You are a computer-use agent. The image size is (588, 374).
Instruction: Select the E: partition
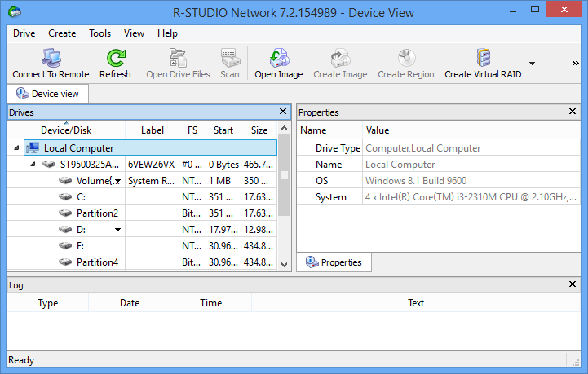pyautogui.click(x=142, y=246)
